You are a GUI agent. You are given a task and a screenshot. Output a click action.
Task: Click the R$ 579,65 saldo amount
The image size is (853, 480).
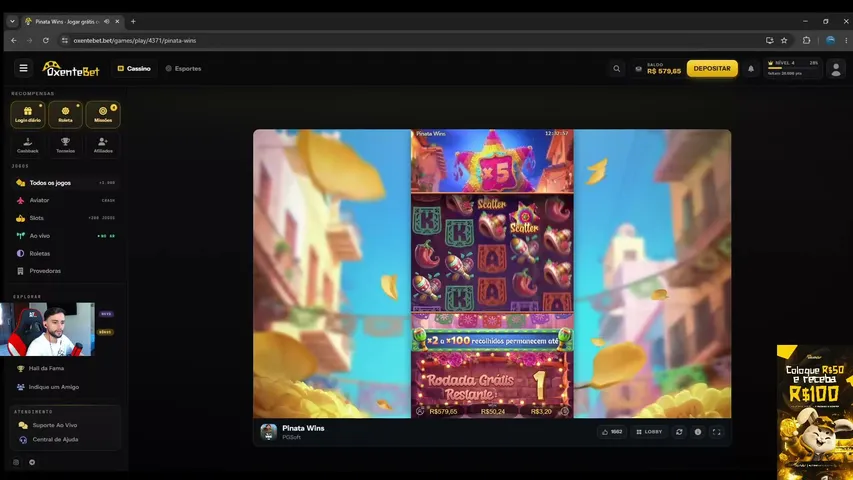point(664,71)
